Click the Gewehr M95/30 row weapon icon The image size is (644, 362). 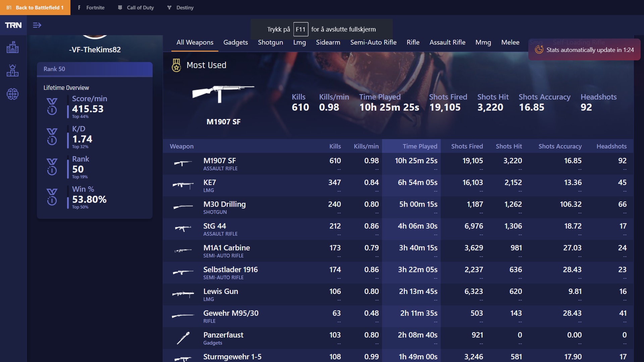[183, 316]
